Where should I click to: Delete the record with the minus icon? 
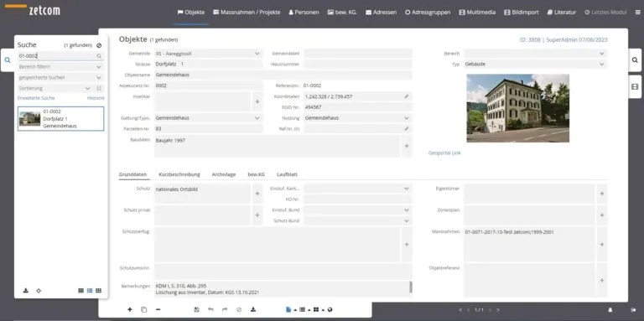(158, 309)
